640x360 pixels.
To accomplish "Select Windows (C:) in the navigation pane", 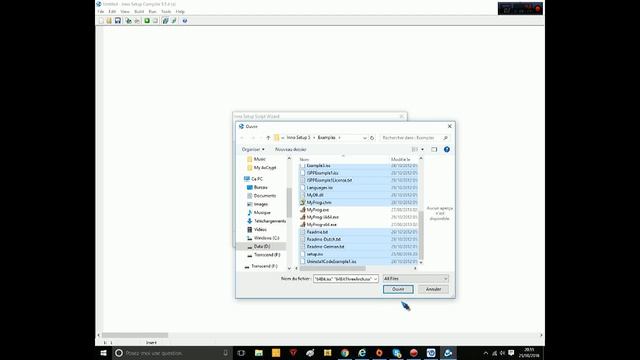I will [x=266, y=238].
